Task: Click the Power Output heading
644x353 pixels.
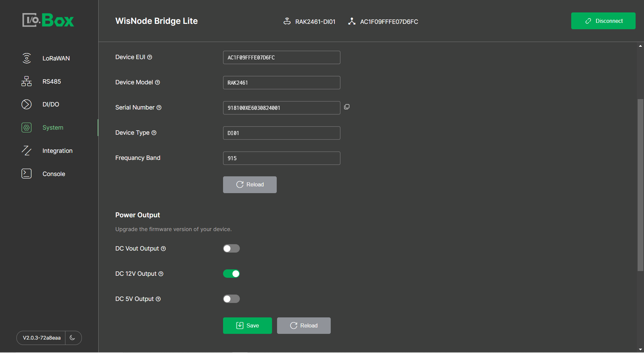Action: coord(138,215)
